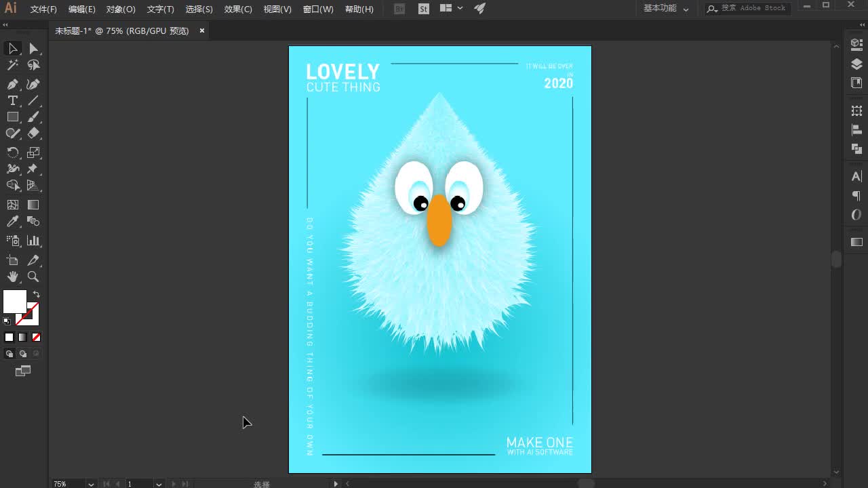Open the Character panel icon

coord(856,176)
